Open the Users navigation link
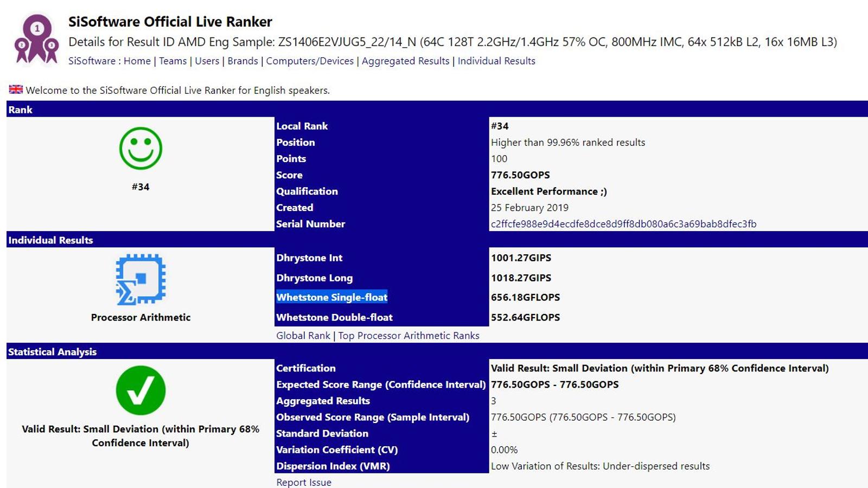The height and width of the screenshot is (488, 868). click(x=207, y=61)
